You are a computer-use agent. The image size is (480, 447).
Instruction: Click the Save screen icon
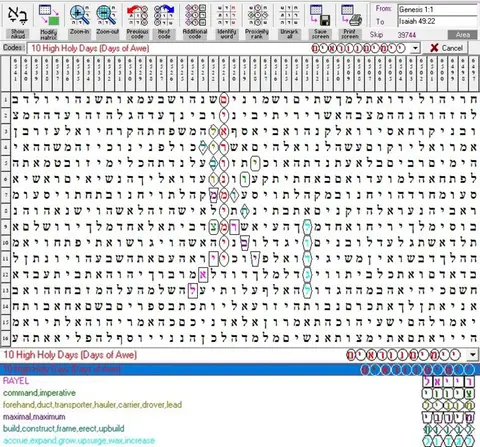(x=320, y=15)
